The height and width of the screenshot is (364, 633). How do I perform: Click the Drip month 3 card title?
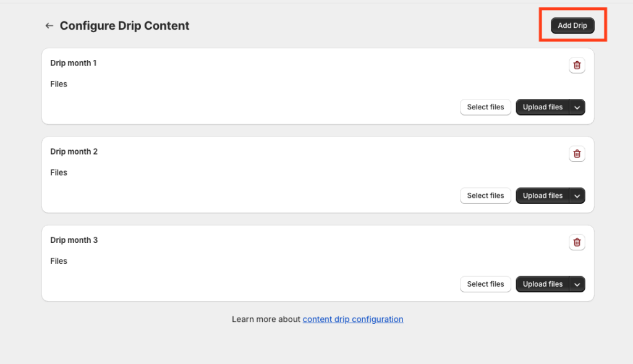point(74,240)
